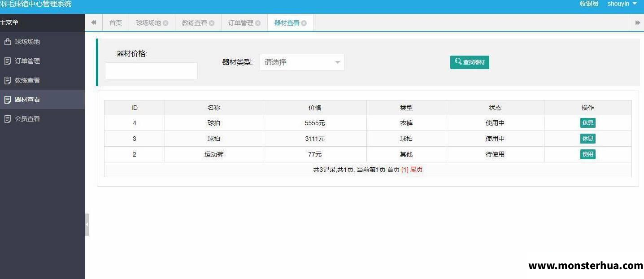Screen dimensions: 644x279
Task: Click the 5555元 price cell
Action: [315, 123]
